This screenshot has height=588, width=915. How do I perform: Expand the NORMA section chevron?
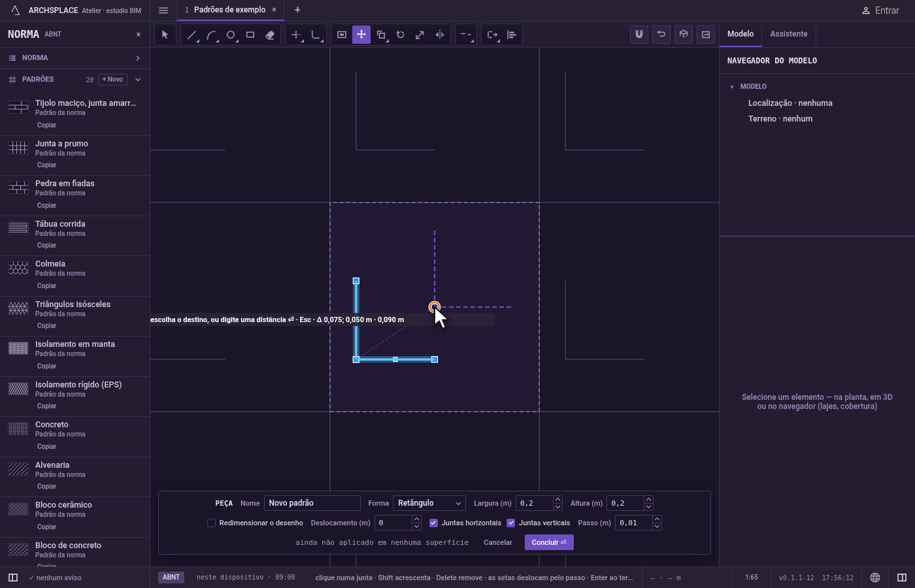138,58
